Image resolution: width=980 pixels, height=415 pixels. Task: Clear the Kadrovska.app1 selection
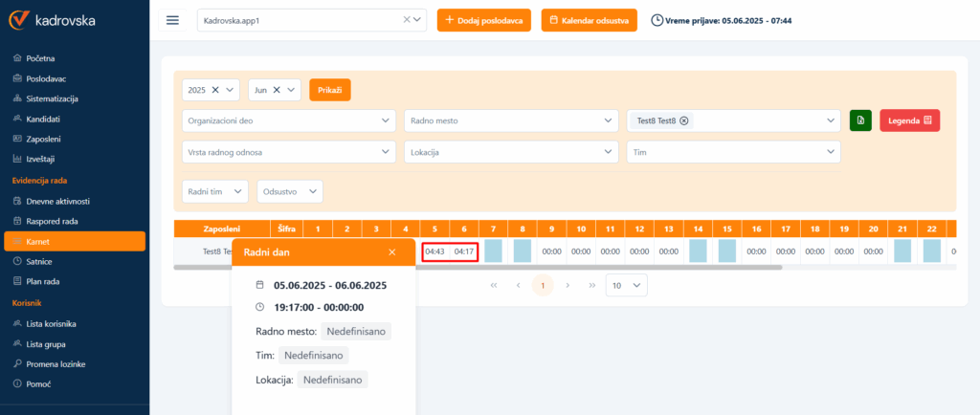[x=406, y=20]
